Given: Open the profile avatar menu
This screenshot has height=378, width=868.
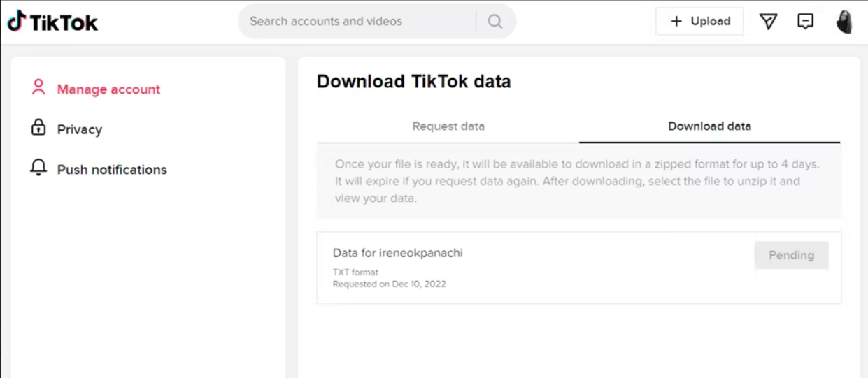Looking at the screenshot, I should click(x=844, y=22).
